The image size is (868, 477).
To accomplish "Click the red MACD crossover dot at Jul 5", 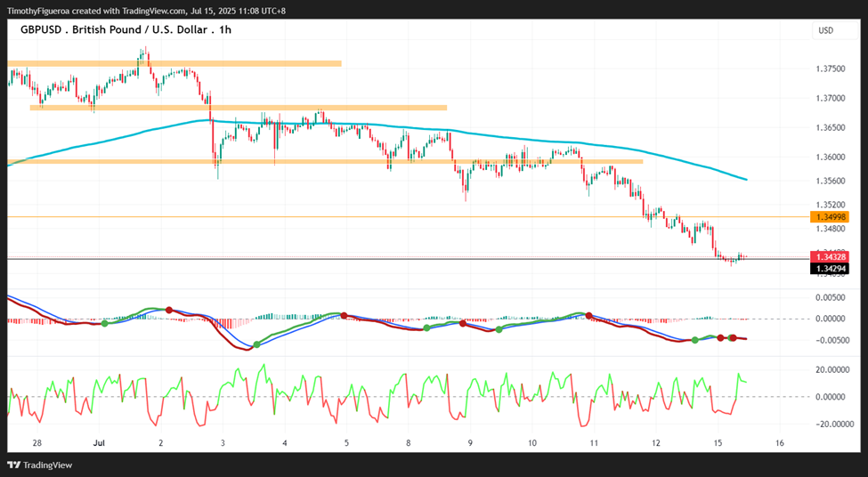I will 344,315.
